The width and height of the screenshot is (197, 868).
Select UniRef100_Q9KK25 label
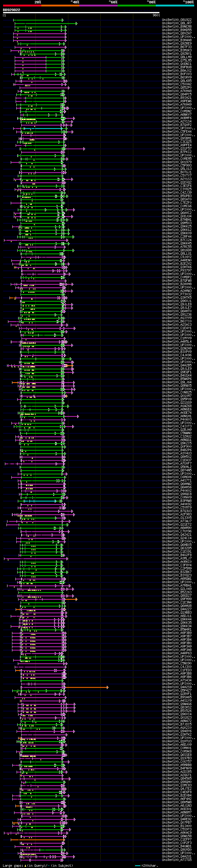pyautogui.click(x=177, y=226)
